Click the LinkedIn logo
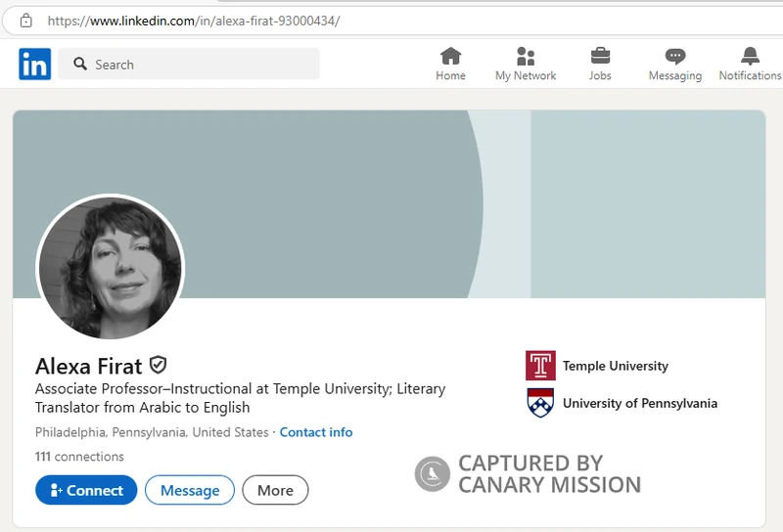This screenshot has height=532, width=783. pyautogui.click(x=34, y=65)
